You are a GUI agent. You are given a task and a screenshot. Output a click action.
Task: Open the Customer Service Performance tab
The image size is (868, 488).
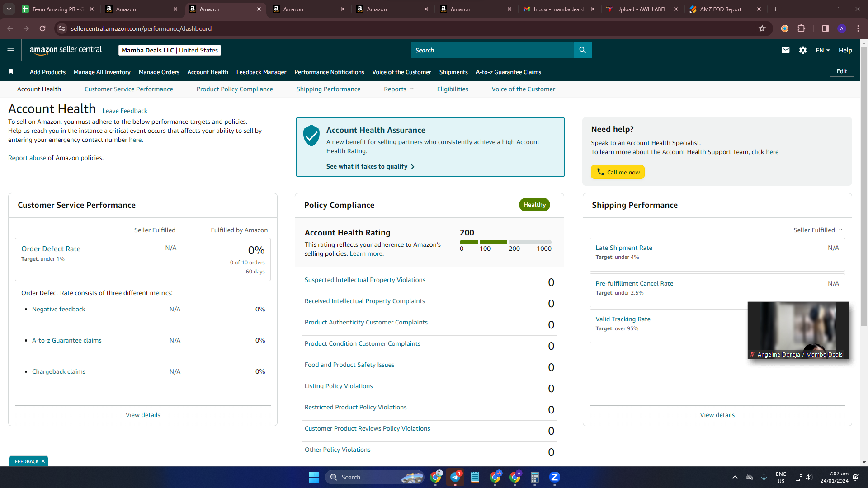pos(129,89)
